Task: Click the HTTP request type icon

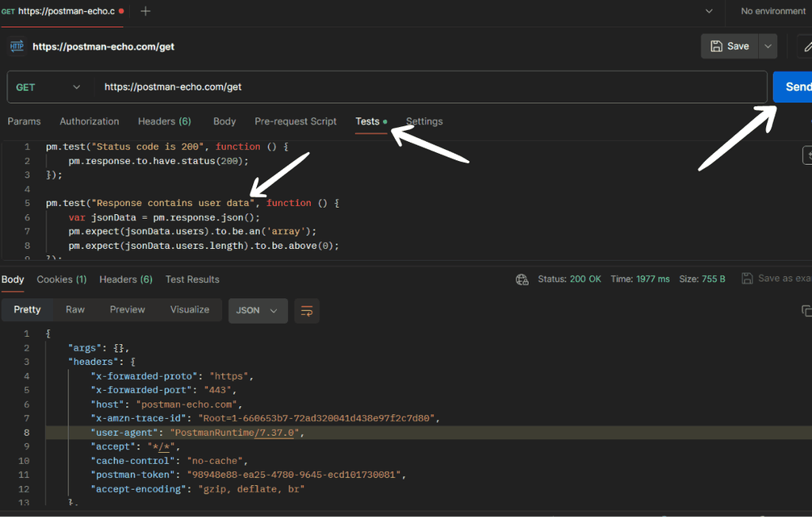Action: tap(17, 47)
